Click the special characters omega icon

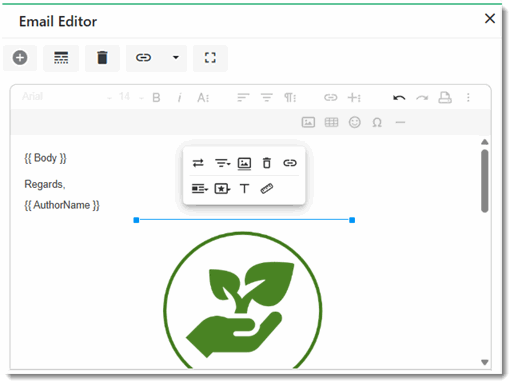coord(377,123)
